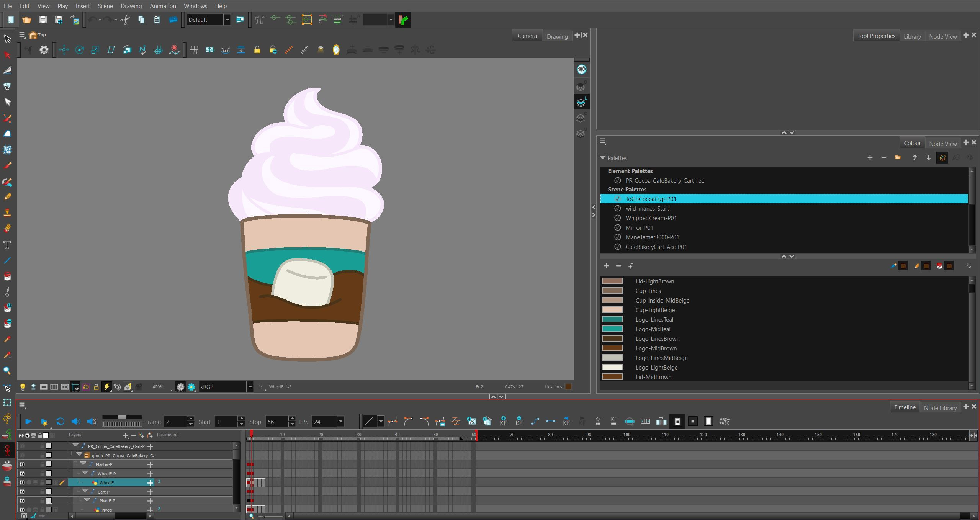Activate the Translate tool in camera toolbar

pyautogui.click(x=64, y=50)
